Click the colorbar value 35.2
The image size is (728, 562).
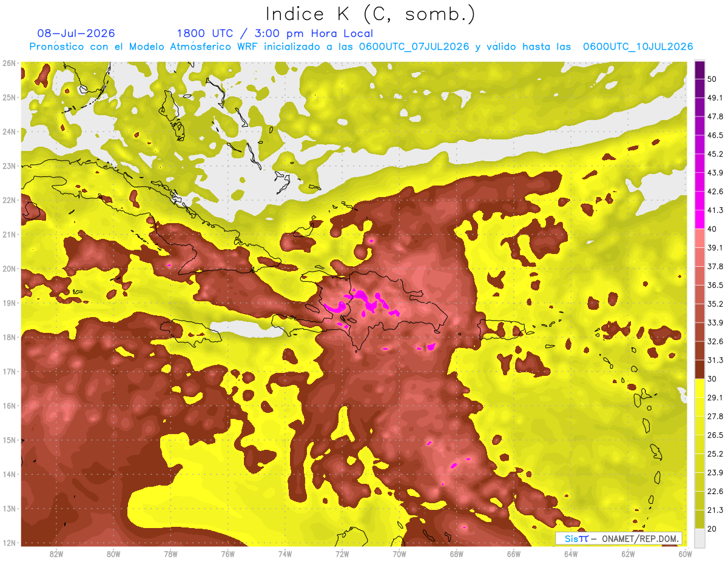[715, 304]
